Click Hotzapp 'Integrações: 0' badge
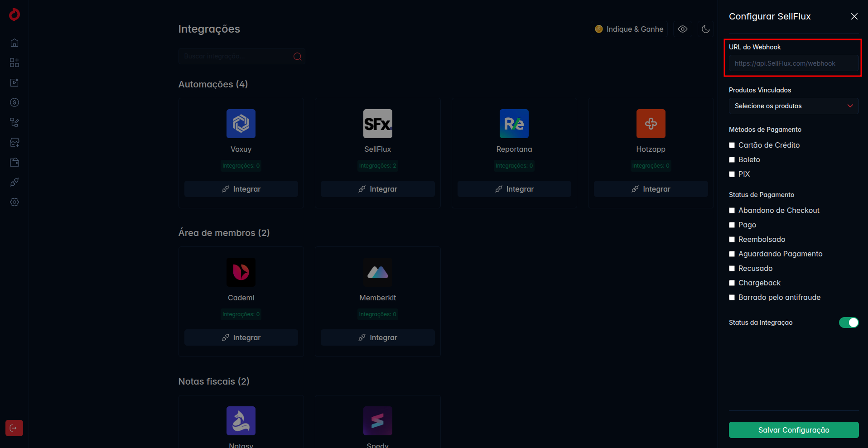 pos(651,166)
